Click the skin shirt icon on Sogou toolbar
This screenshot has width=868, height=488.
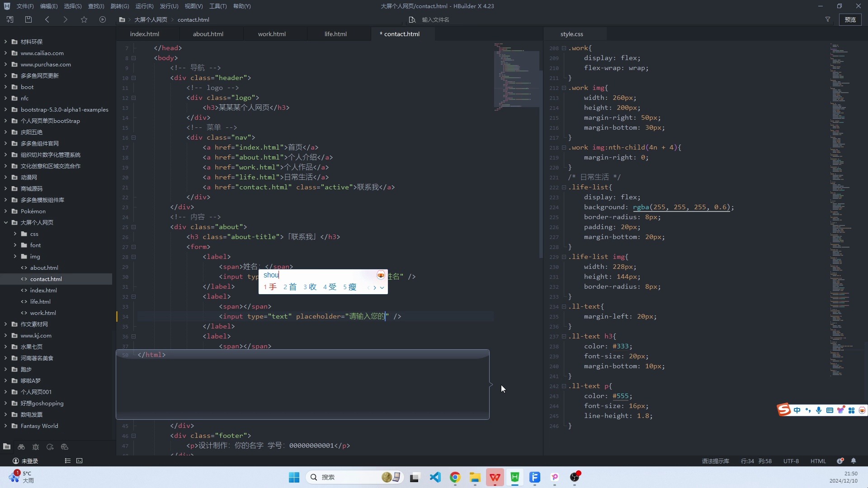tap(840, 410)
